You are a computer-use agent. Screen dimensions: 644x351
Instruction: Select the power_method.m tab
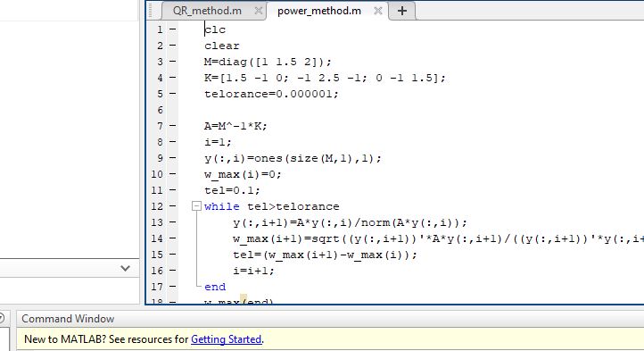319,11
